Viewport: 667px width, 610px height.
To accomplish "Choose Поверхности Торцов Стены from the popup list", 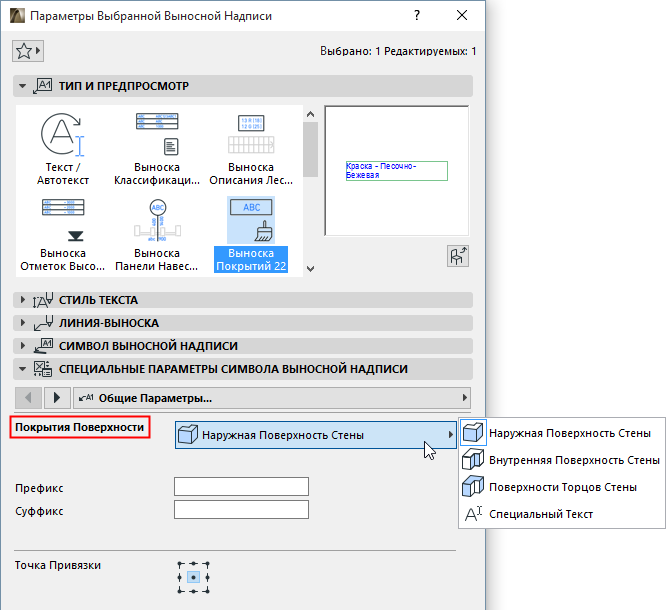I will point(562,487).
